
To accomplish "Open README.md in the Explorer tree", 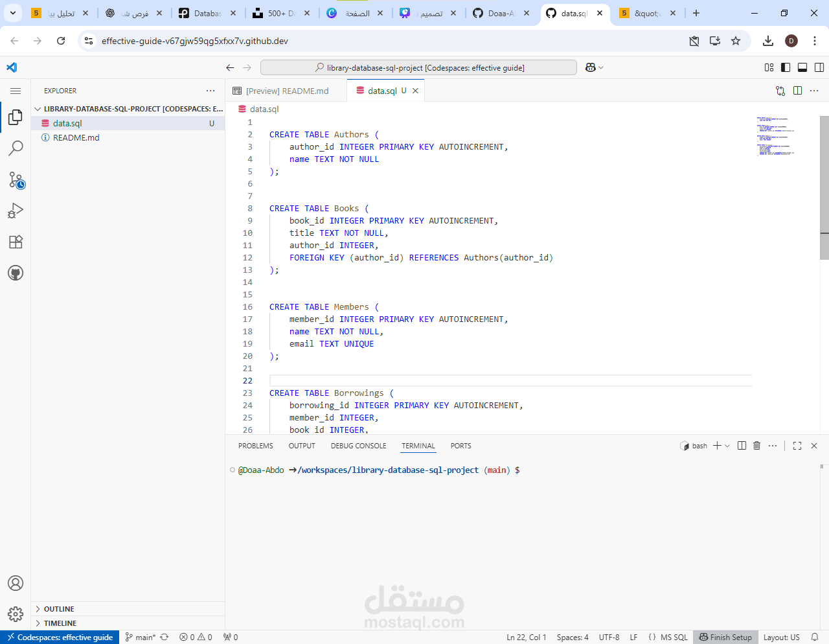I will click(x=128, y=137).
